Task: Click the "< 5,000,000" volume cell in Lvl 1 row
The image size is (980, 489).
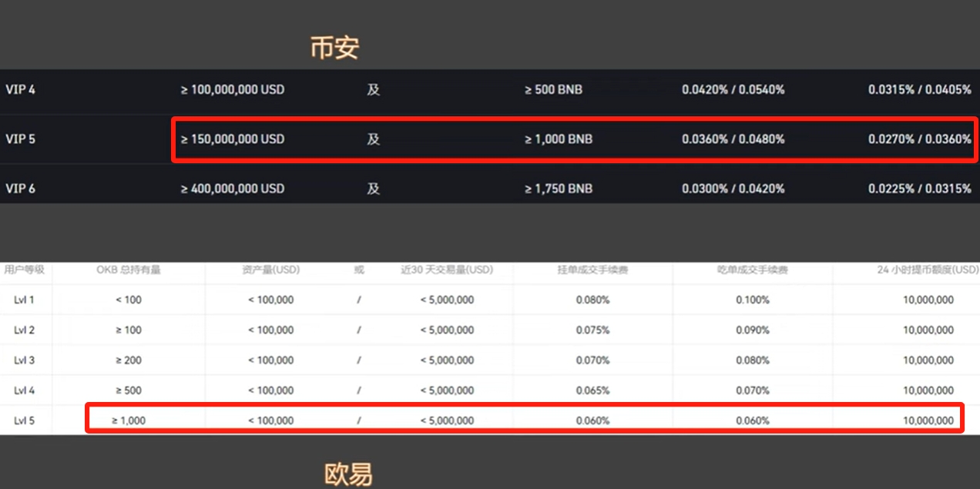Action: pyautogui.click(x=447, y=300)
